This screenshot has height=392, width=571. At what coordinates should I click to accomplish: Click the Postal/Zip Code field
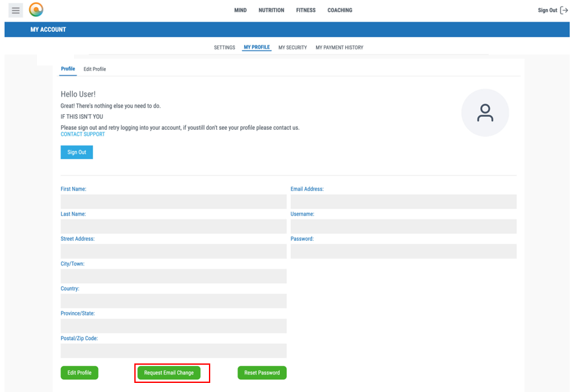coord(173,351)
